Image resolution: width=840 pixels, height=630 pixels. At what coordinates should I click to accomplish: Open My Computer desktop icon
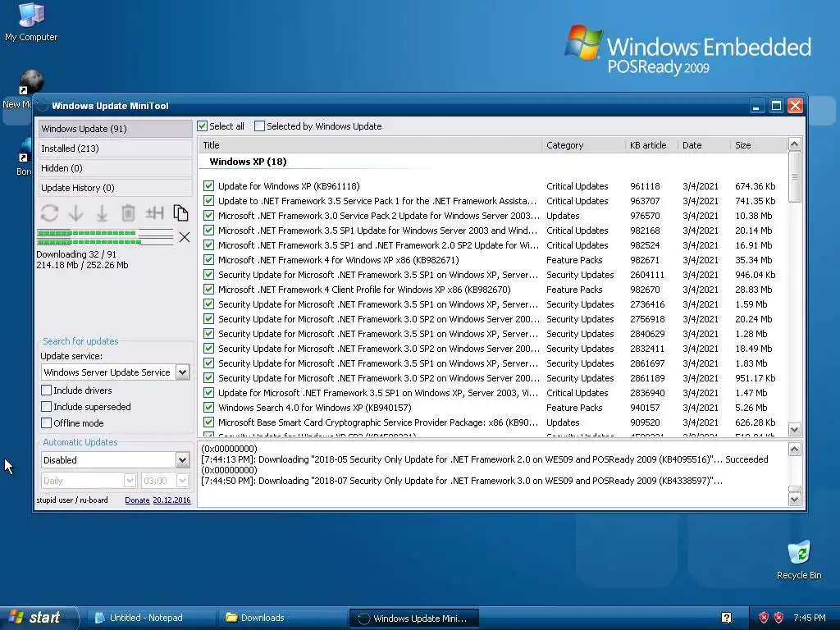tap(31, 22)
